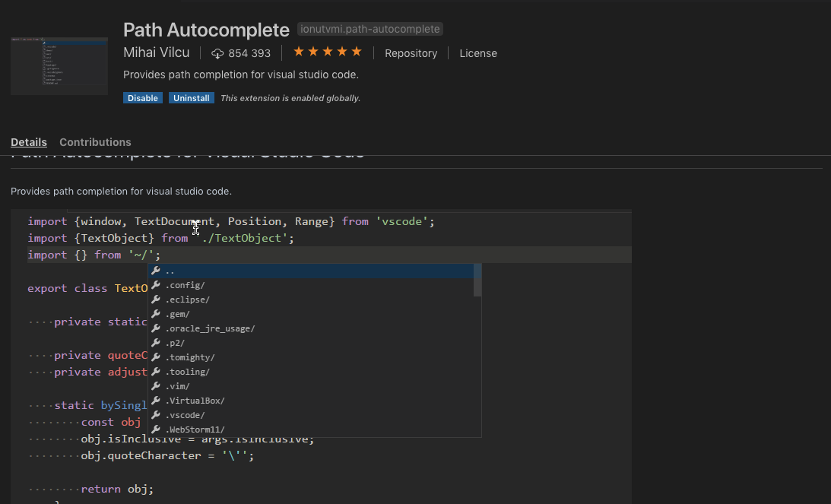Switch to the Details tab
The width and height of the screenshot is (831, 504).
point(28,142)
